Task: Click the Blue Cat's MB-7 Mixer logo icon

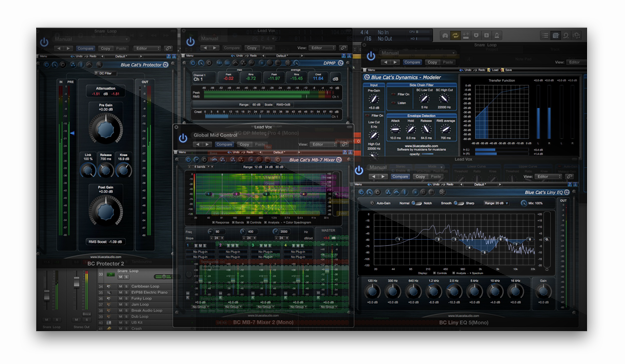Action: click(339, 160)
